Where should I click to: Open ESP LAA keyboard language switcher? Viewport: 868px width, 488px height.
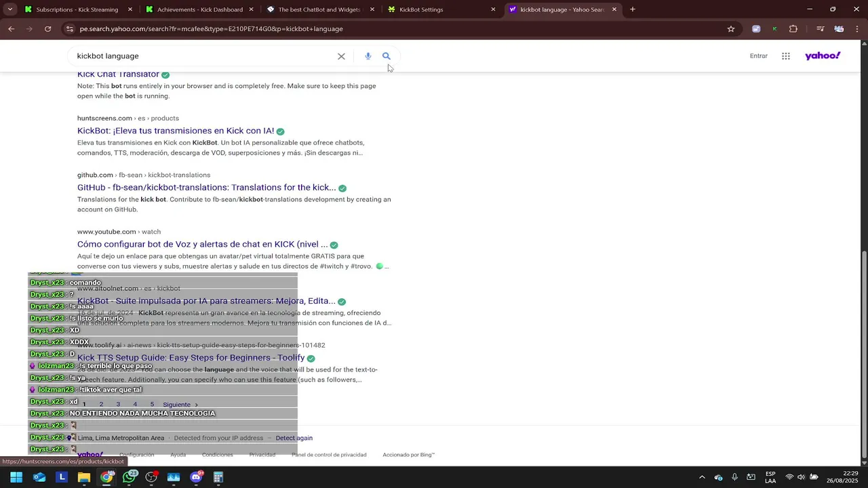click(770, 477)
